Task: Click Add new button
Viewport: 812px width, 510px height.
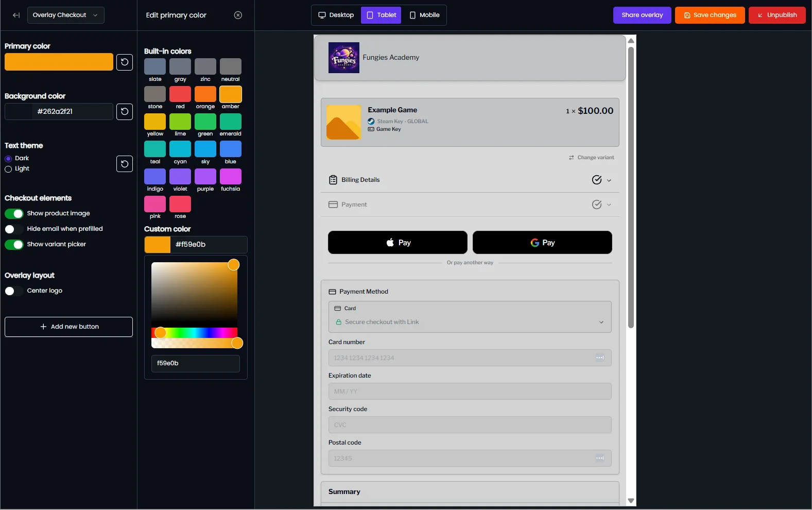Action: [68, 327]
